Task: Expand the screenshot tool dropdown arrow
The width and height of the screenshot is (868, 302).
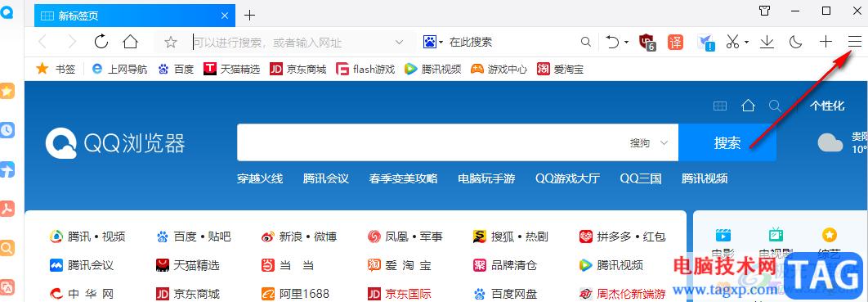Action: coord(746,42)
